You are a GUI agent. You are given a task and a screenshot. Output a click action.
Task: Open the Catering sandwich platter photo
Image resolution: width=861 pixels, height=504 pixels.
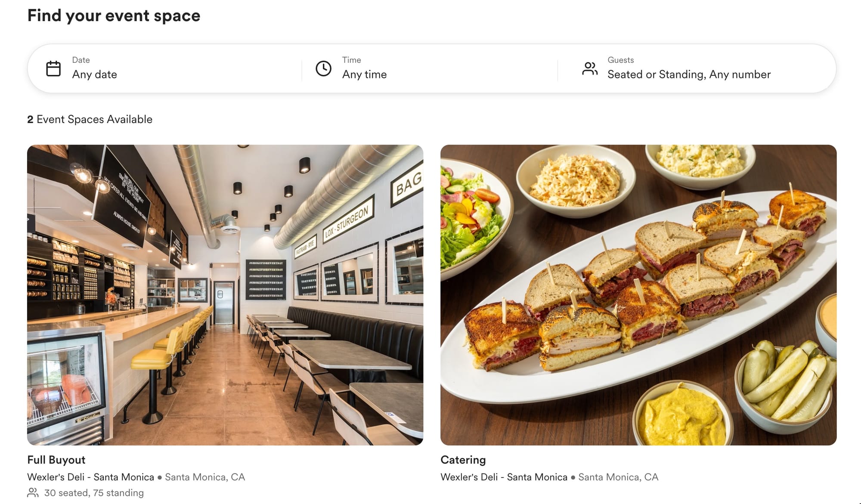click(638, 295)
